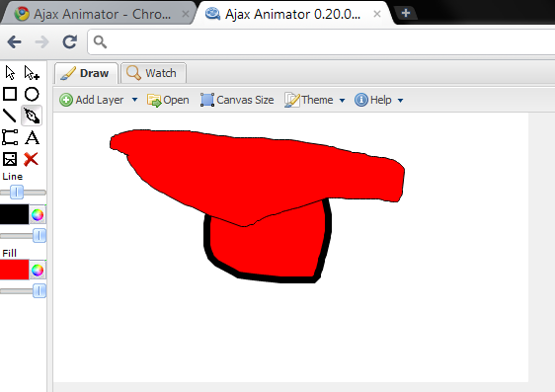Click the Theme paintbrush icon
The width and height of the screenshot is (555, 392).
point(292,100)
